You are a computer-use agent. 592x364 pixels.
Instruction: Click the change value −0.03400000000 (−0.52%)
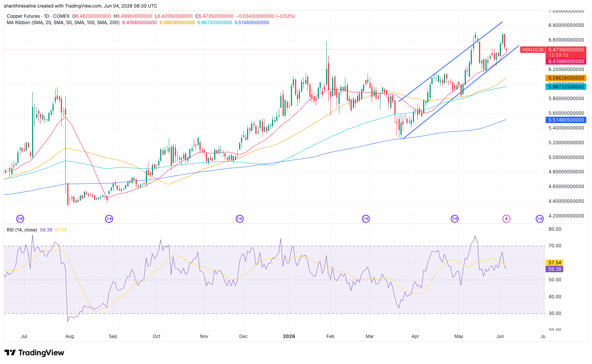tap(266, 16)
